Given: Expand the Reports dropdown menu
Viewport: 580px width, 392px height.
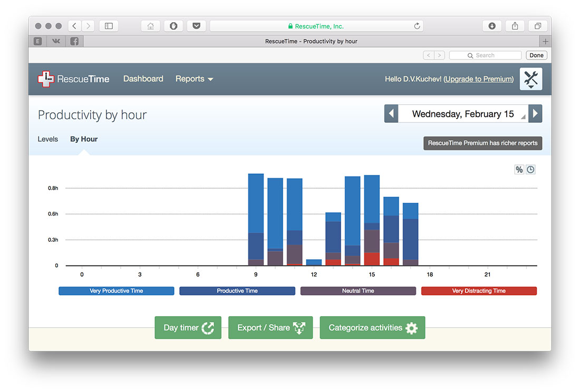Looking at the screenshot, I should click(x=194, y=79).
